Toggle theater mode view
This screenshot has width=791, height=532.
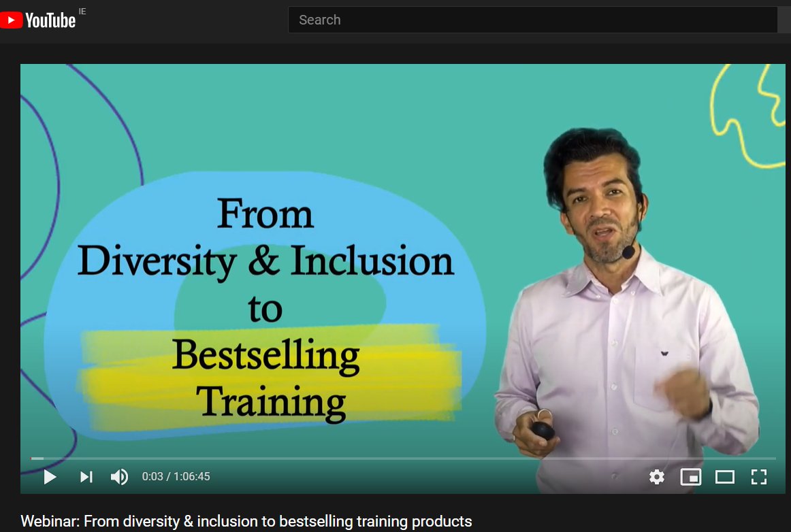click(x=725, y=476)
